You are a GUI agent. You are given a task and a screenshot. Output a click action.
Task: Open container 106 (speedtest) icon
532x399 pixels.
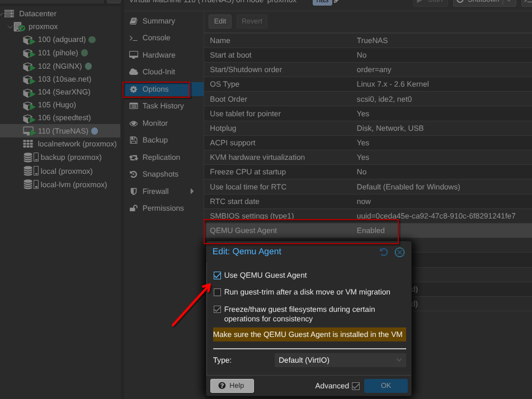pos(29,118)
